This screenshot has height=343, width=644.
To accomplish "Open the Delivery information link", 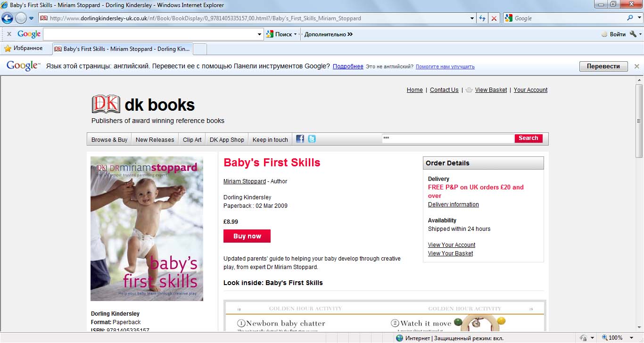I will tap(454, 204).
